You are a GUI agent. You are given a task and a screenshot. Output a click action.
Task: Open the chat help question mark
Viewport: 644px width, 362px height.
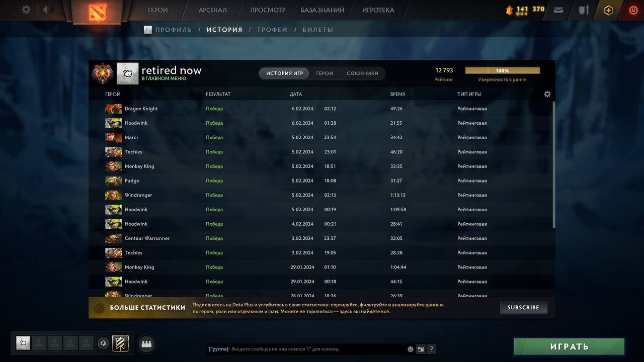point(431,349)
